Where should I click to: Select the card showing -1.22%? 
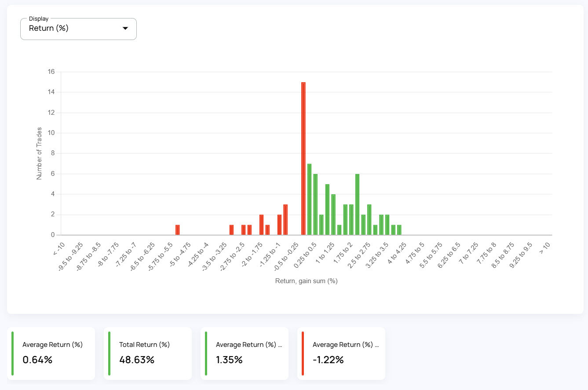(341, 354)
